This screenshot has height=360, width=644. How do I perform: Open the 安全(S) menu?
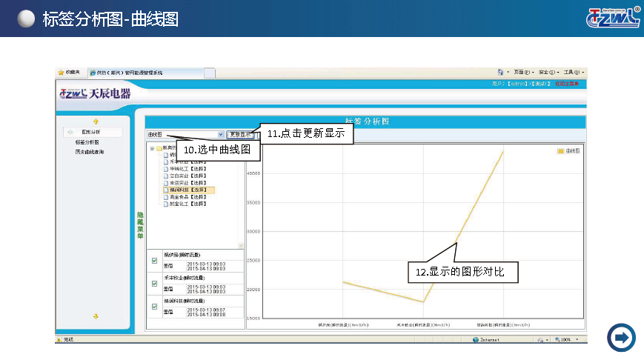click(x=548, y=73)
